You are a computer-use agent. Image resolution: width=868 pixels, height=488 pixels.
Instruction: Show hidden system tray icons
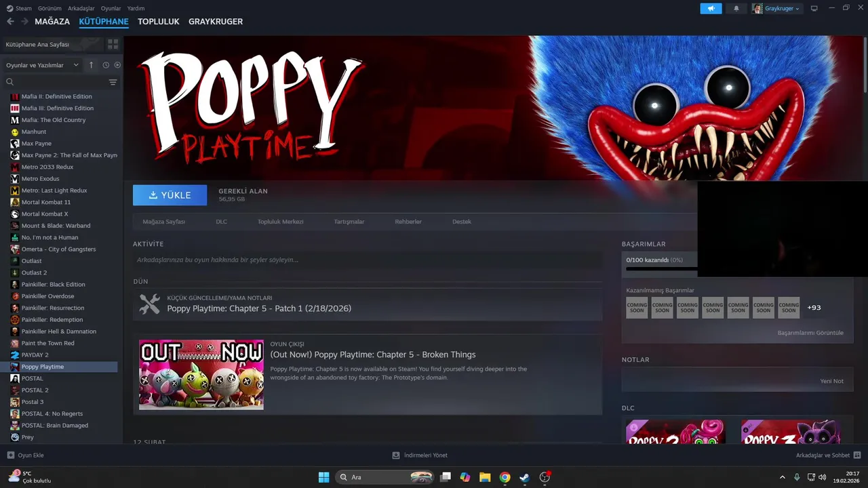coord(781,476)
